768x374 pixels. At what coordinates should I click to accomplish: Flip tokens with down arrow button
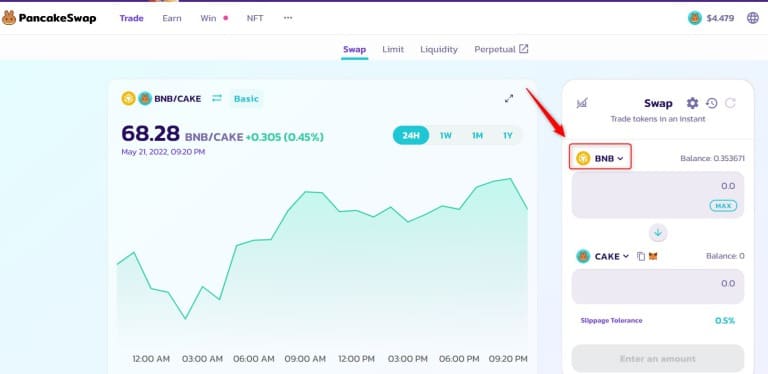658,233
